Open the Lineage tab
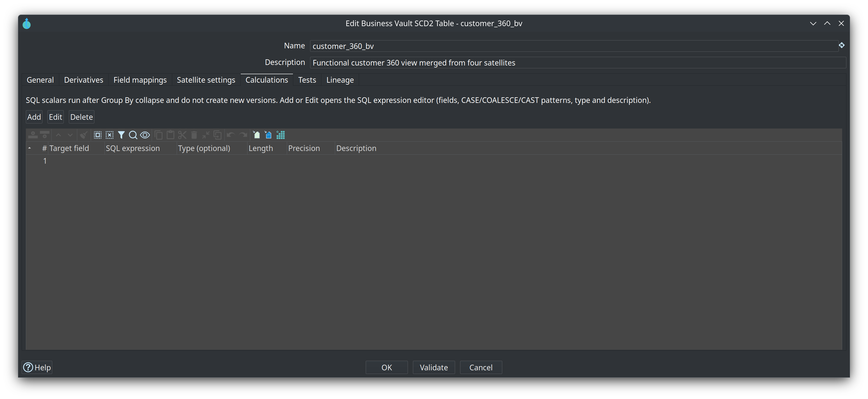This screenshot has height=399, width=868. (340, 80)
